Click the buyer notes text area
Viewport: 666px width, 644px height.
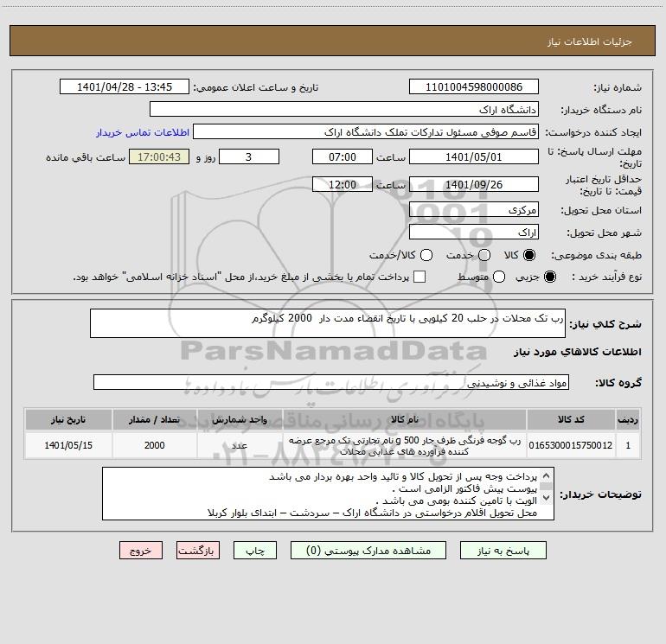tap(329, 494)
